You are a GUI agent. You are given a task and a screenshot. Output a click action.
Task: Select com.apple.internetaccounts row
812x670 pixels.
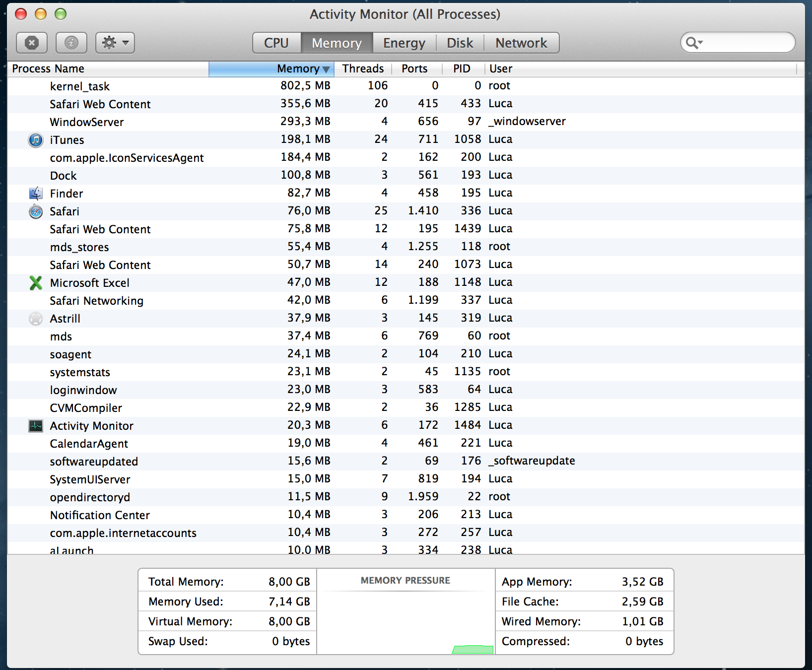406,533
